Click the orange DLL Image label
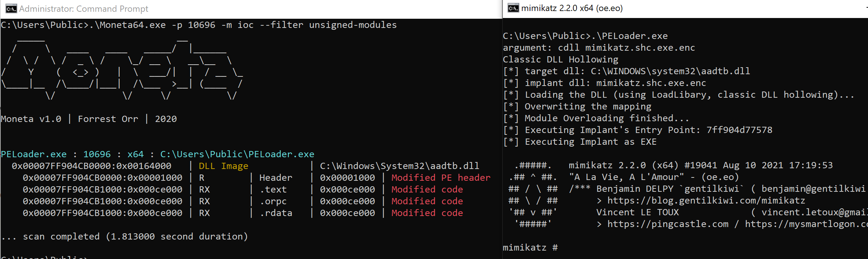Viewport: 868px width, 259px height. 223,166
